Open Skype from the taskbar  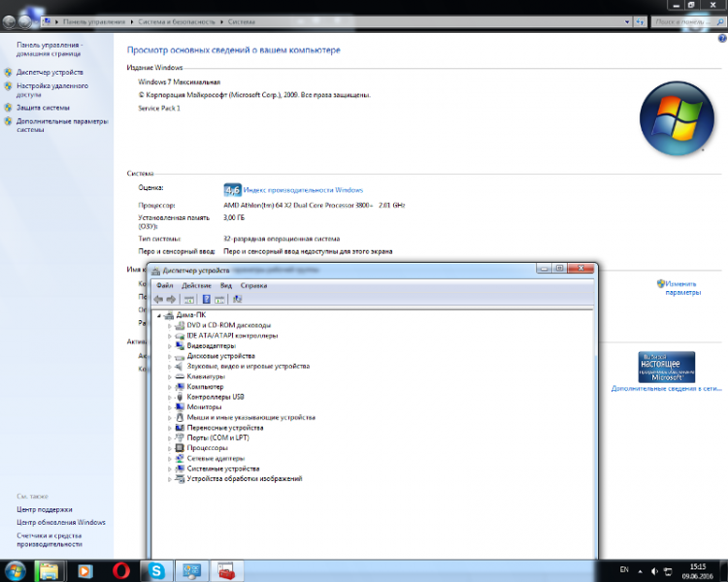click(x=155, y=570)
